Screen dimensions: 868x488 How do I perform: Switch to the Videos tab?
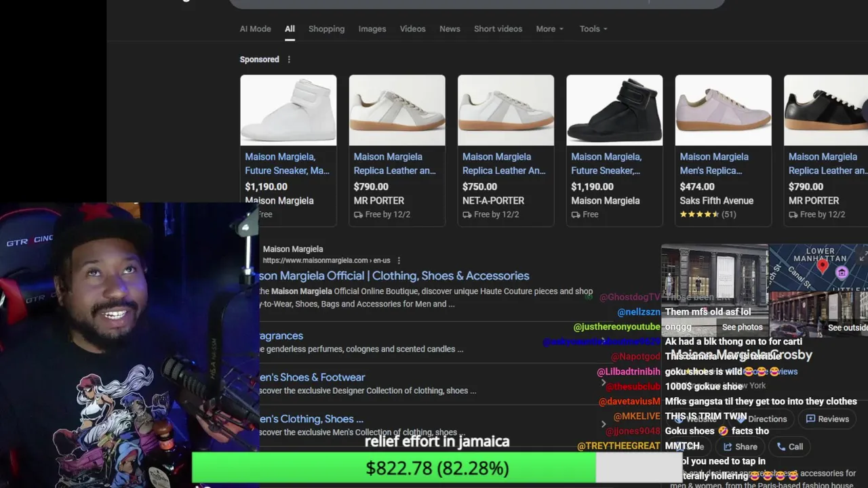click(x=412, y=28)
